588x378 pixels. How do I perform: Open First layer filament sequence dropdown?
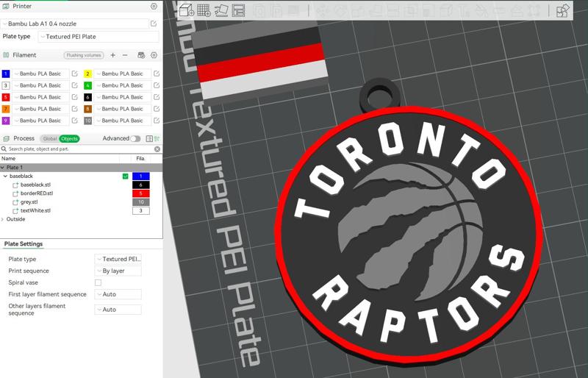pyautogui.click(x=118, y=294)
